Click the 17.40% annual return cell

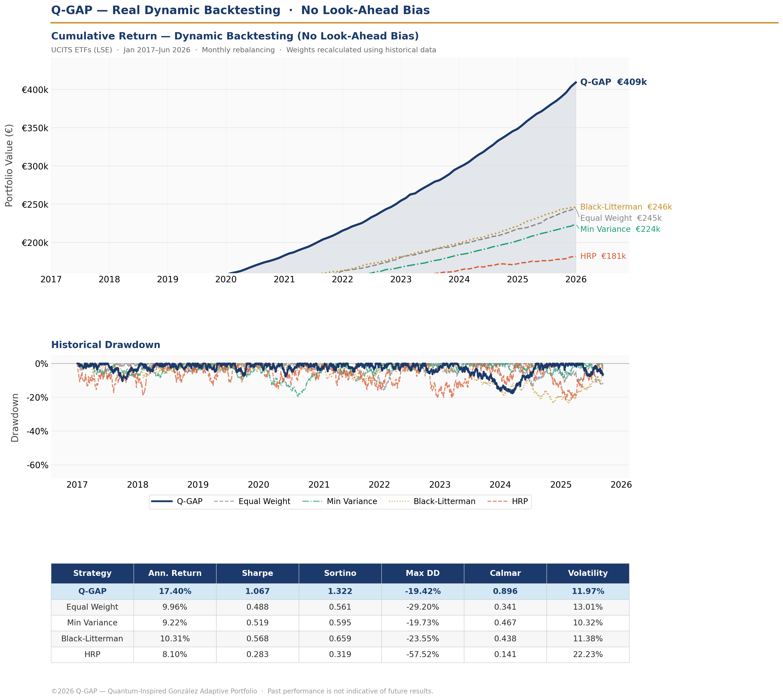175,591
